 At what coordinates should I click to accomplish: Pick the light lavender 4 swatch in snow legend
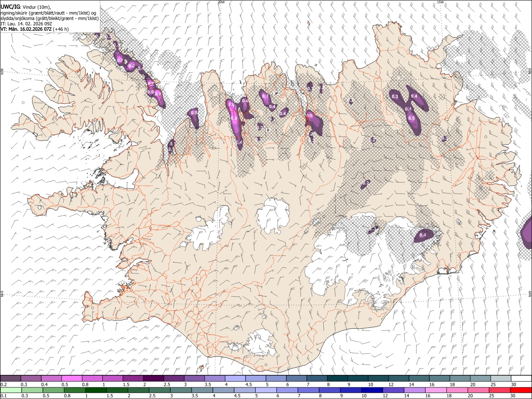[235, 378]
